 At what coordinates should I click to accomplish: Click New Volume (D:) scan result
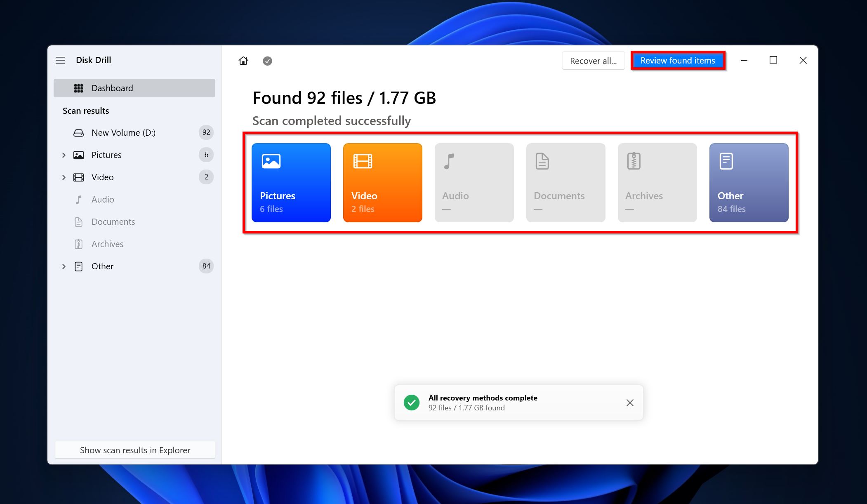(123, 132)
